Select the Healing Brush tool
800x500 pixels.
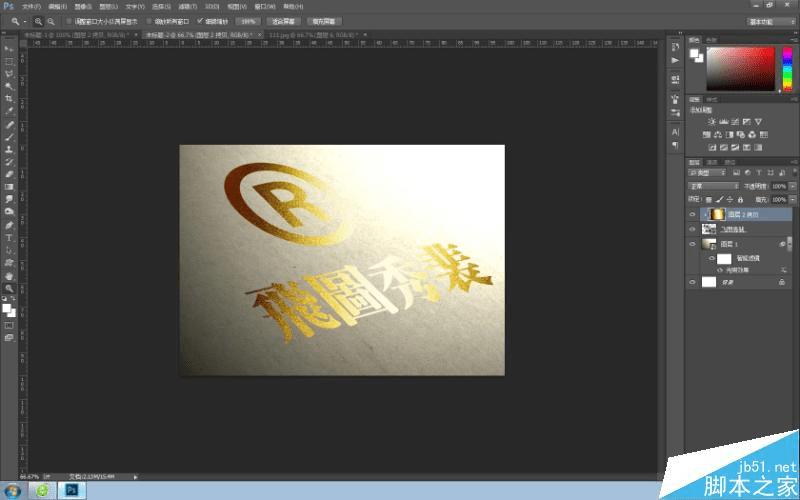click(x=9, y=125)
